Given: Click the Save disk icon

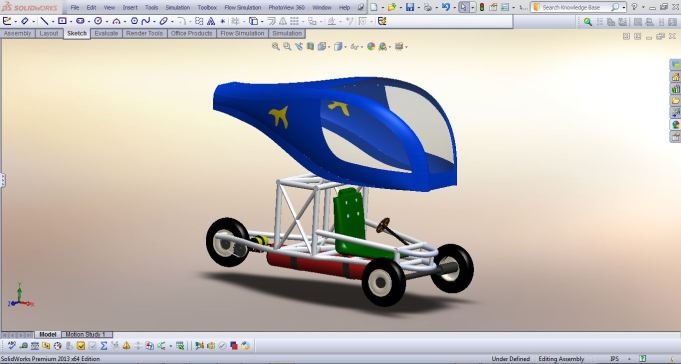Looking at the screenshot, I should coord(410,7).
